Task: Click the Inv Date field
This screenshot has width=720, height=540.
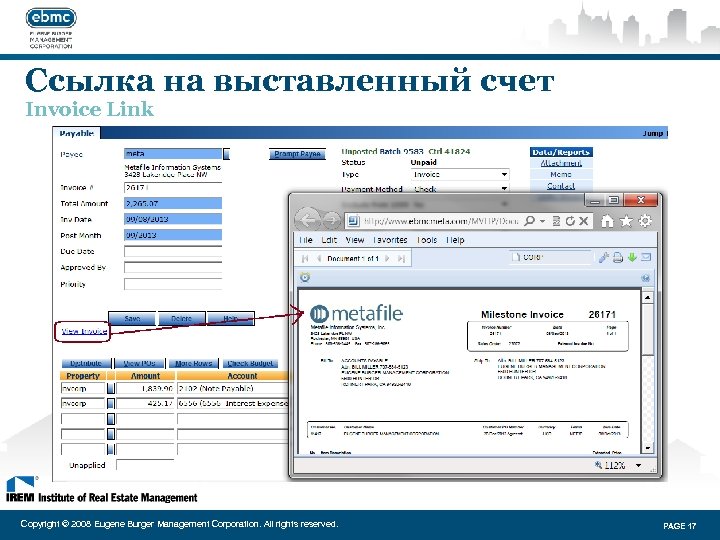Action: 173,219
